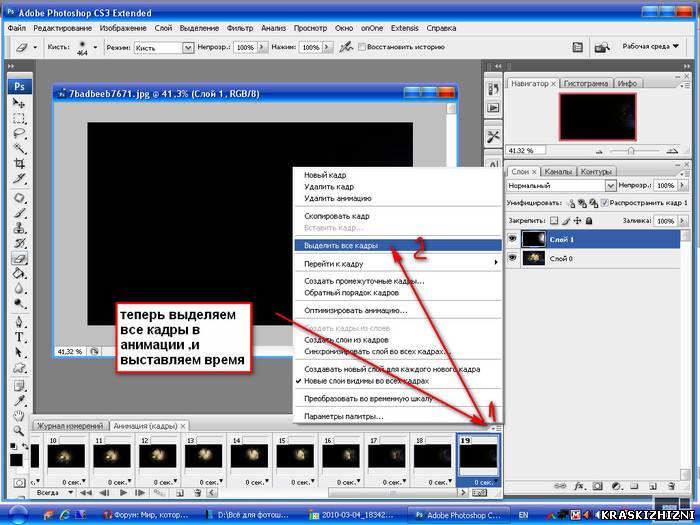This screenshot has width=700, height=525.
Task: Set foreground color swatch
Action: 16,460
